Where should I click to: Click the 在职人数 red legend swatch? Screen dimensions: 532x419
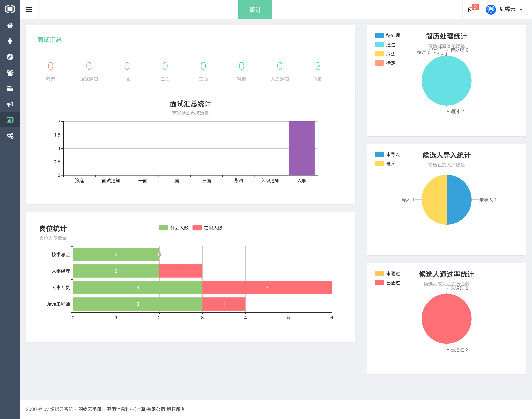click(197, 228)
